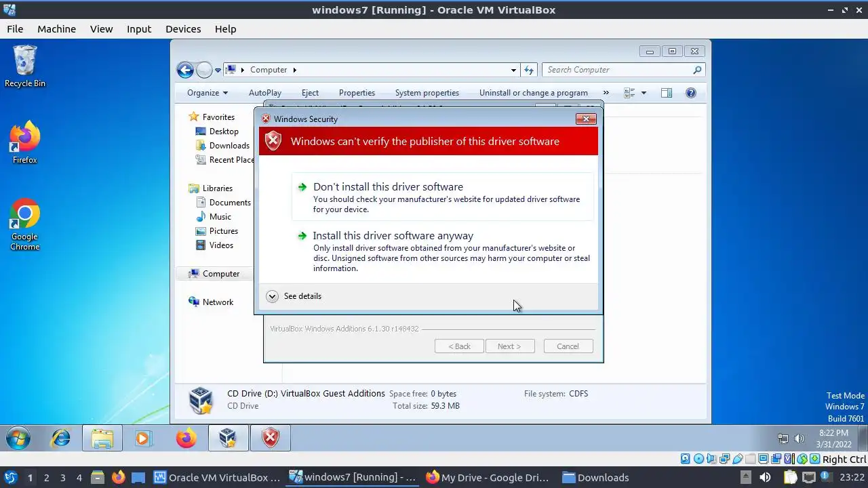Open the VirtualBox File menu
Screen dimensions: 868x488
(15, 29)
